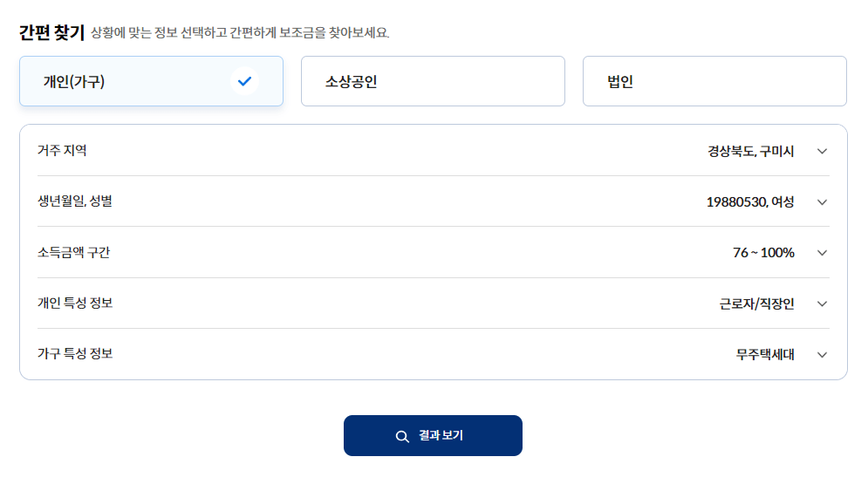
Task: Select the 법인 option card
Action: (x=714, y=81)
